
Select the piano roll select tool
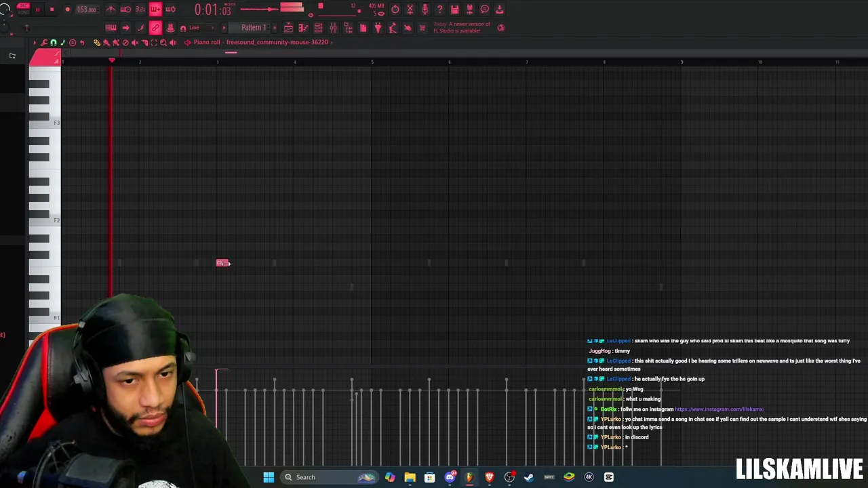154,42
